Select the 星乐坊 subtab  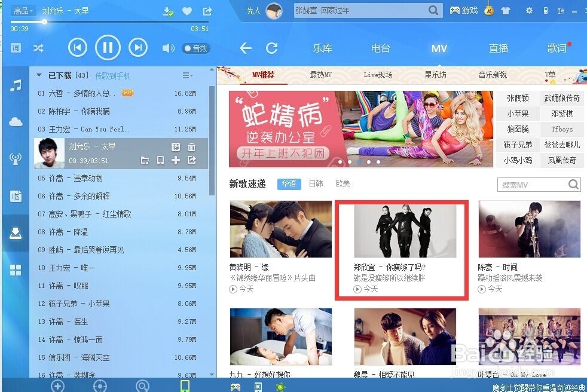pyautogui.click(x=435, y=75)
